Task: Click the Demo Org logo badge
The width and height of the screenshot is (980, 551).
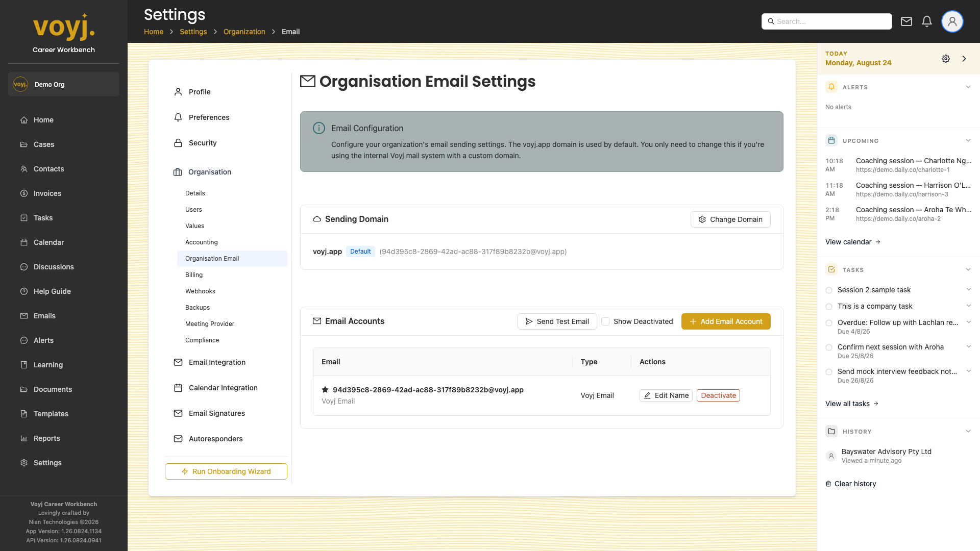Action: [x=20, y=84]
